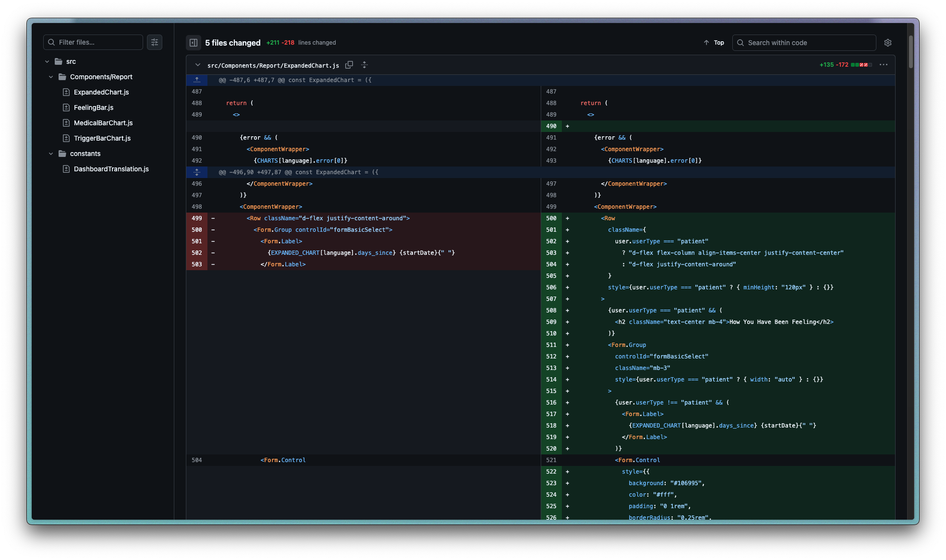Image resolution: width=946 pixels, height=560 pixels.
Task: Select added line number 511 Form.Group
Action: pos(551,345)
